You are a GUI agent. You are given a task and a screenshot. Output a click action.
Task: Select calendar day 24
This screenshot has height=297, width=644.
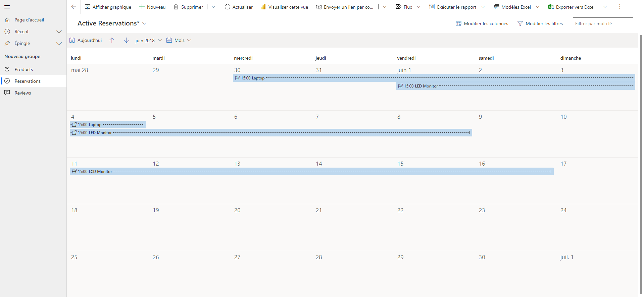point(563,210)
